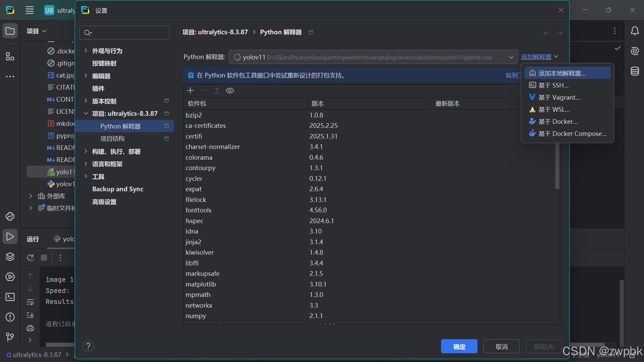The width and height of the screenshot is (644, 362).
Task: Click the uninstall package minus icon
Action: coord(203,91)
